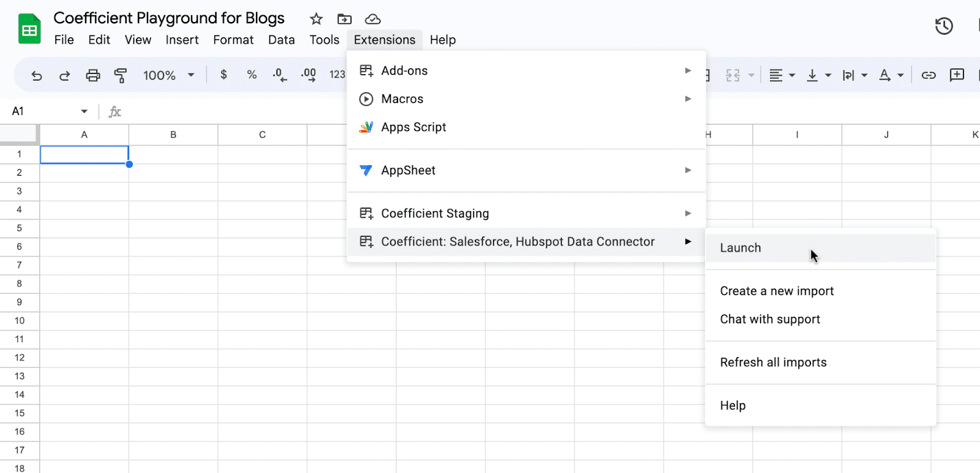Click the print icon

pos(92,75)
